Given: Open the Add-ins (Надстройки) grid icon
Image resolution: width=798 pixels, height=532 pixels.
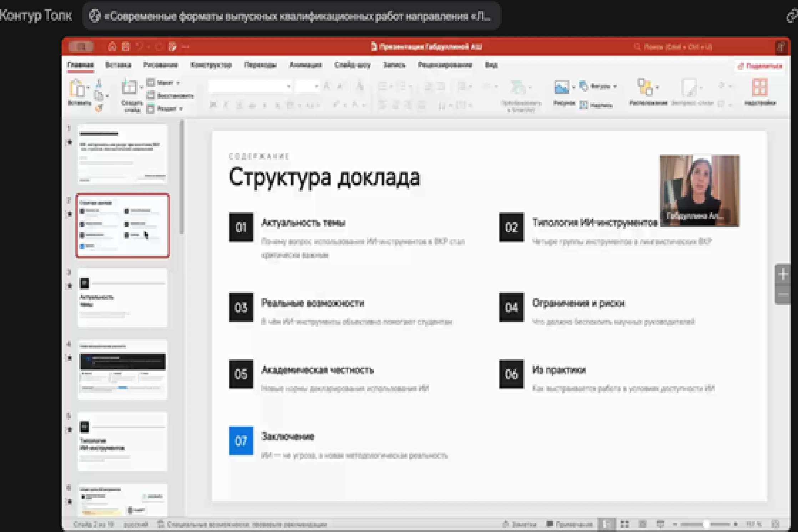Looking at the screenshot, I should coord(760,87).
